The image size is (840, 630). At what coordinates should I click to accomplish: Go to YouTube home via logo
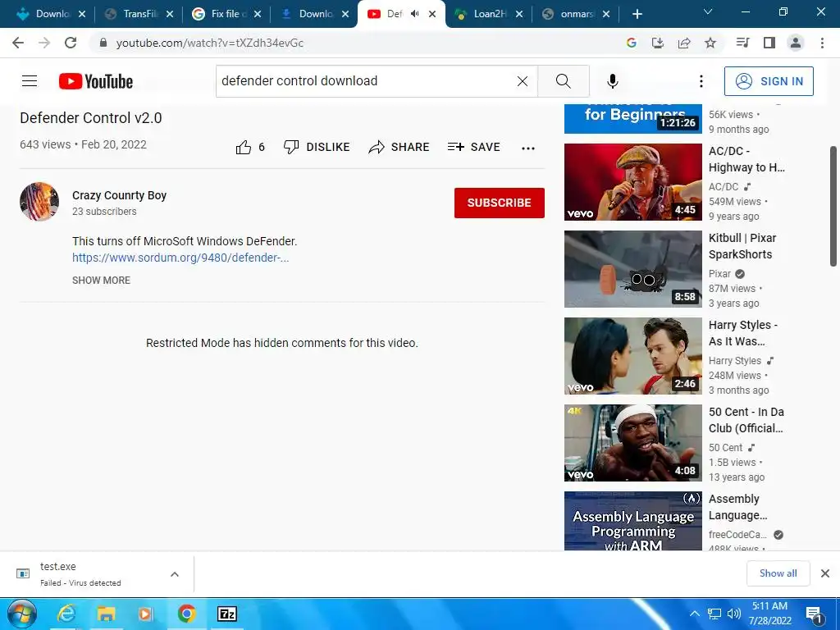point(96,81)
